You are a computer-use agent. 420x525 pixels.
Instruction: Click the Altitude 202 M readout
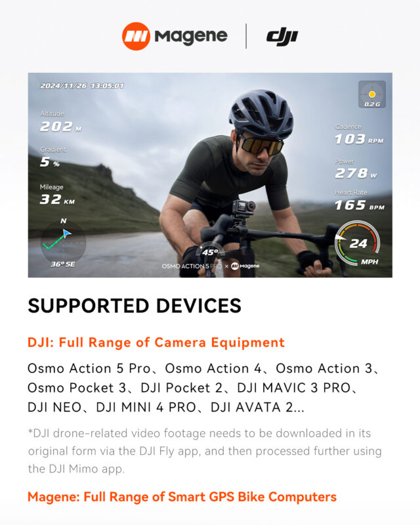[x=60, y=121]
